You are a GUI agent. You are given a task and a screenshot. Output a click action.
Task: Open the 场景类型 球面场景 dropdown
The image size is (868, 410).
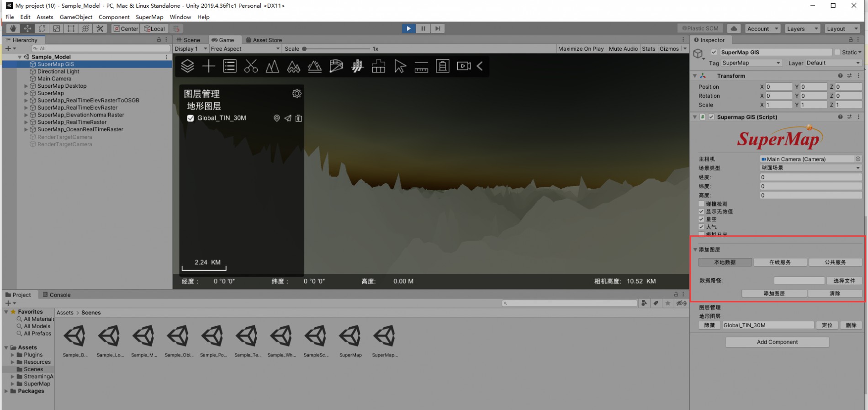[811, 168]
